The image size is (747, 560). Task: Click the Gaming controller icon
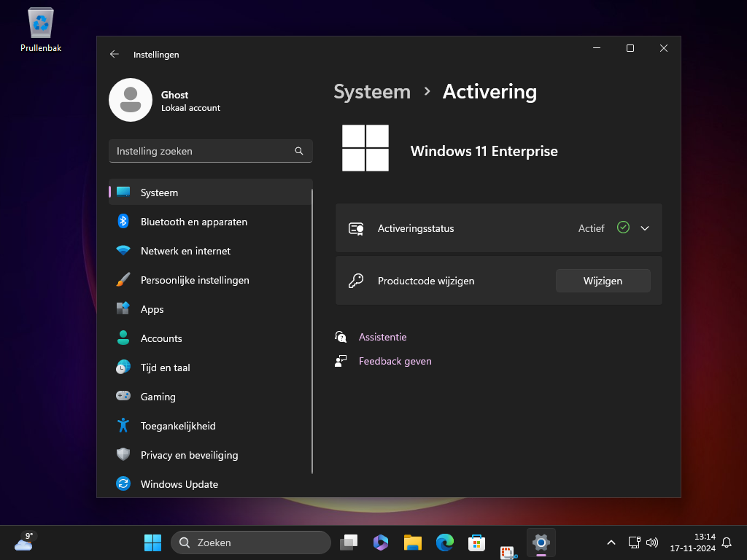[123, 396]
